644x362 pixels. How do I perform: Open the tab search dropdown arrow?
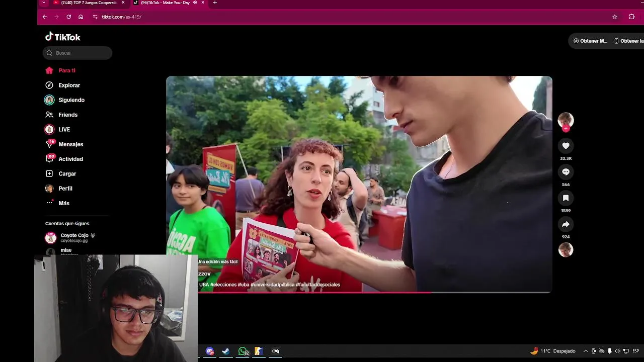(44, 3)
